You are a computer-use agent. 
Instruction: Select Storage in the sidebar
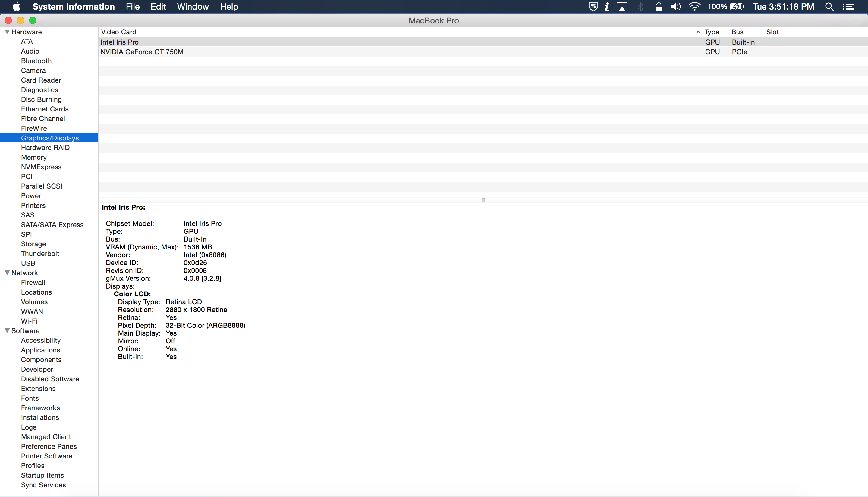click(33, 244)
